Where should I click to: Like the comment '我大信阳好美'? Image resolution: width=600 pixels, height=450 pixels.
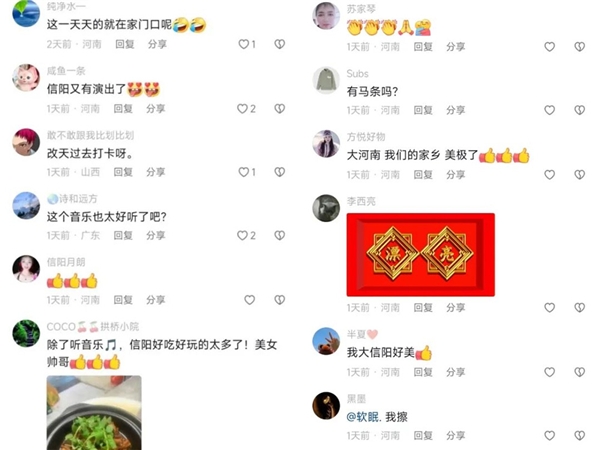pos(549,372)
